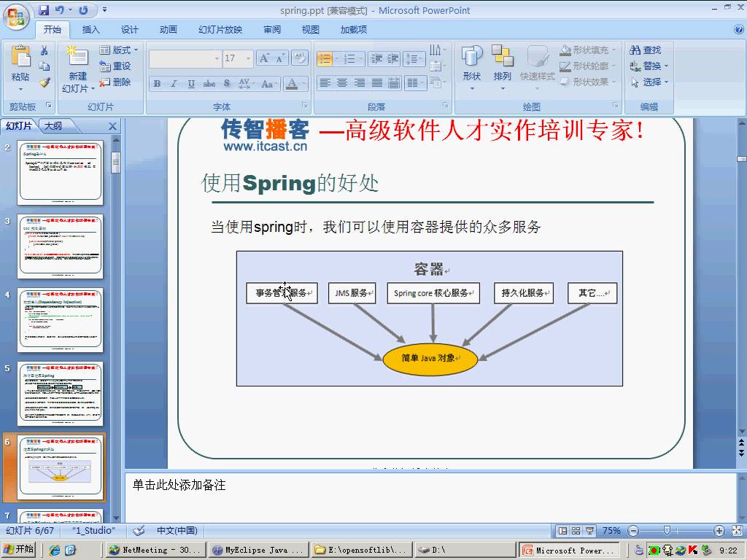
Task: Increase font size with large A
Action: pos(264,58)
